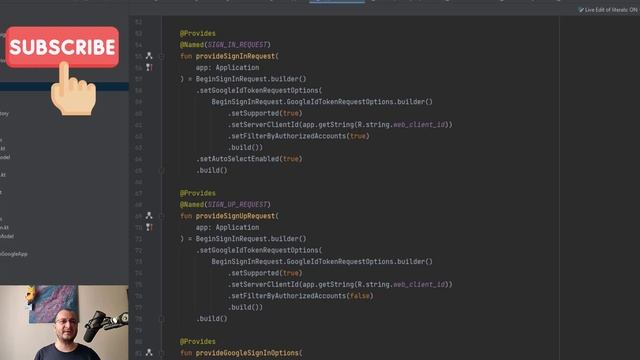Click .build()) on line 63

245,147
